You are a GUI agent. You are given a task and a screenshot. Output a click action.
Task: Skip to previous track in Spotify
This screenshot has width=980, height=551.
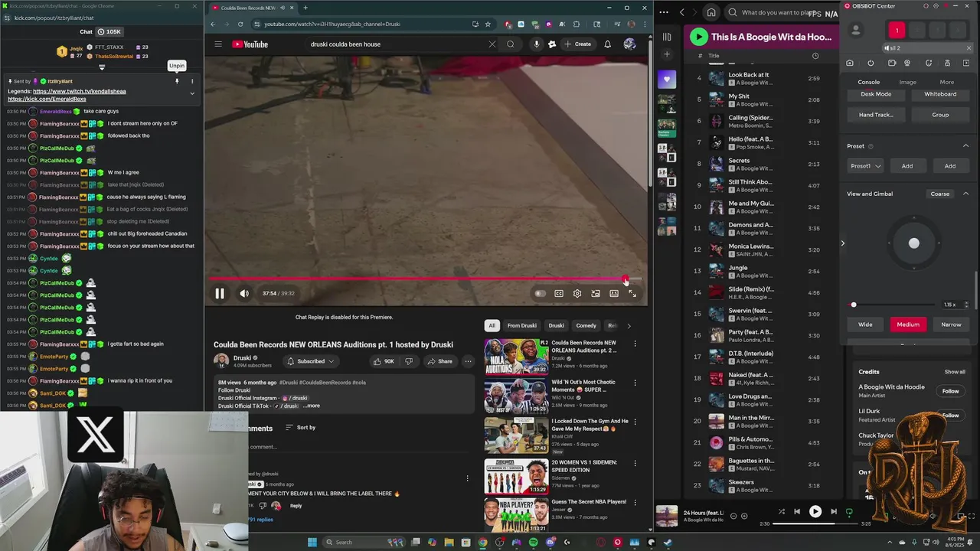pos(797,512)
